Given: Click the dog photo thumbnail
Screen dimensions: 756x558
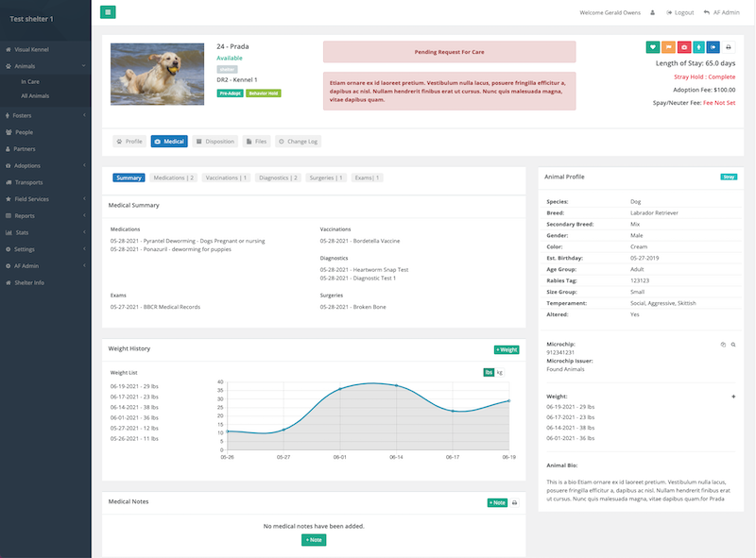Looking at the screenshot, I should click(157, 73).
